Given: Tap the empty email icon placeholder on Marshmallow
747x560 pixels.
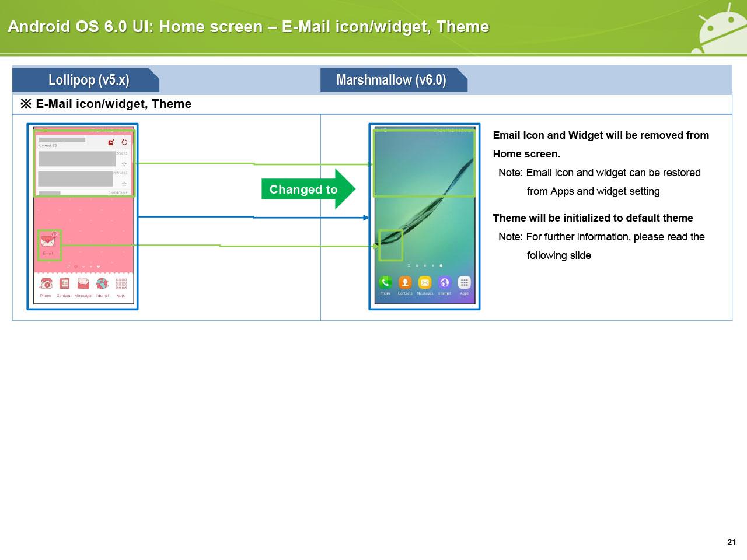Looking at the screenshot, I should 390,245.
